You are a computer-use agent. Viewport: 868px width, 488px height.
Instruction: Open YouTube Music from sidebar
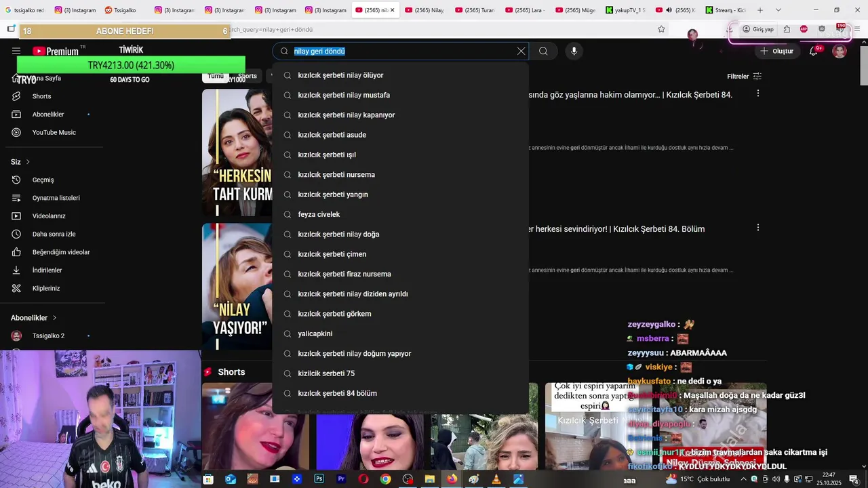tap(54, 132)
